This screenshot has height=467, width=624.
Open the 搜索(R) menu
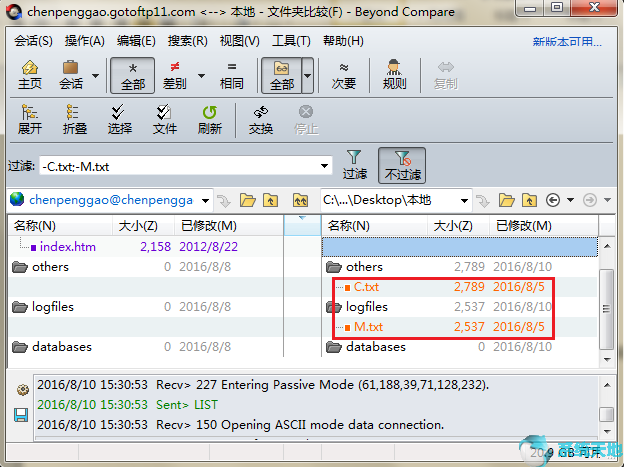tap(187, 41)
